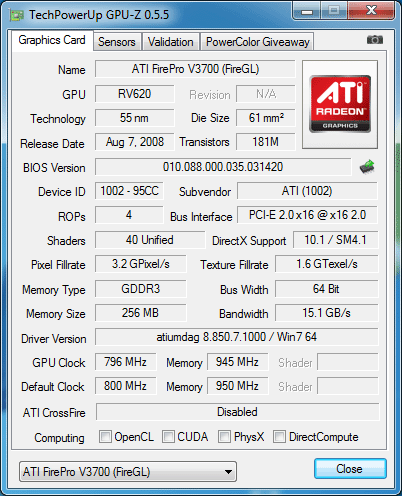This screenshot has height=496, width=402.
Task: Go to the Graphics Card tab
Action: tap(52, 41)
